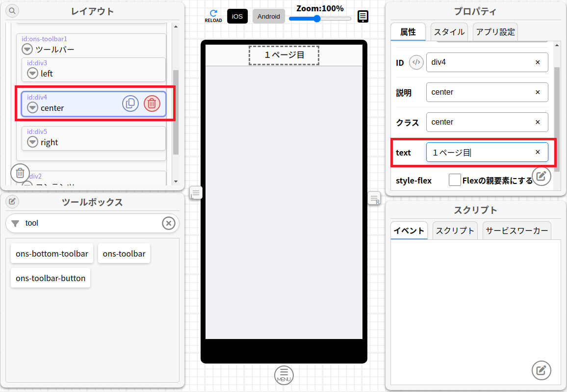This screenshot has width=567, height=392.
Task: Click the code icon next to ID
Action: tap(416, 62)
